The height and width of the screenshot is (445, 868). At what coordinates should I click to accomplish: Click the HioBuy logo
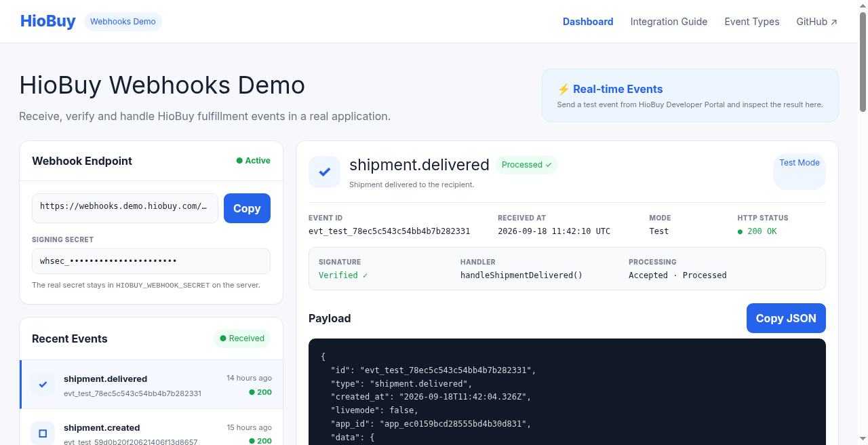[47, 21]
